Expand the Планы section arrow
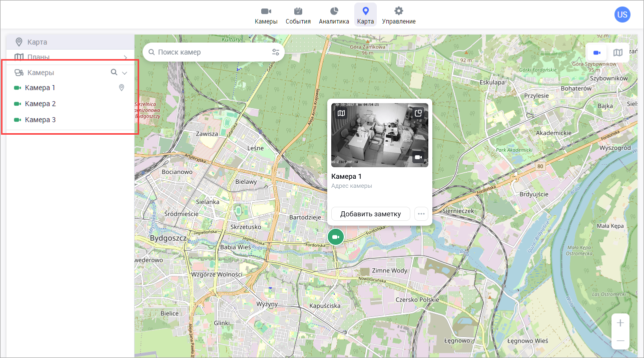Screen dimensions: 644x358 (125, 57)
